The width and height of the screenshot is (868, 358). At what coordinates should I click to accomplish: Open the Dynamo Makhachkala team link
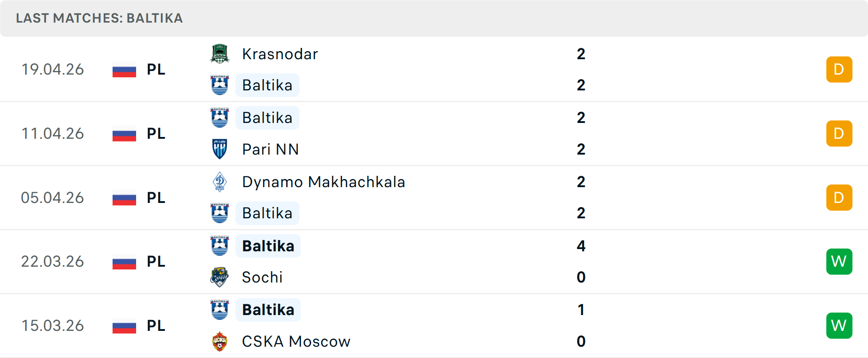(323, 182)
